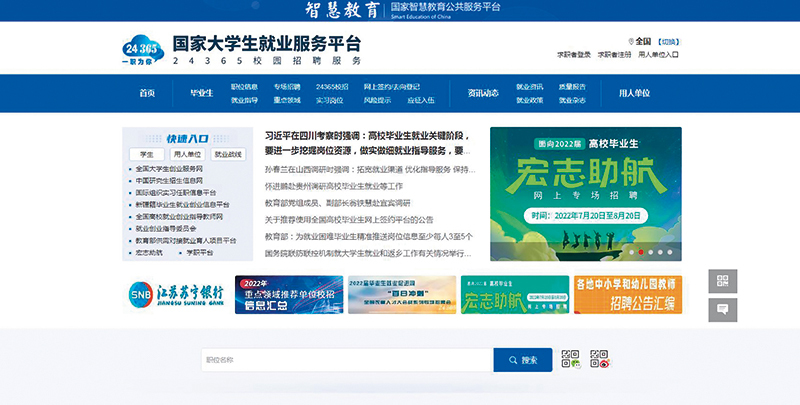Expand the 毕业生 navigation menu

tap(202, 93)
